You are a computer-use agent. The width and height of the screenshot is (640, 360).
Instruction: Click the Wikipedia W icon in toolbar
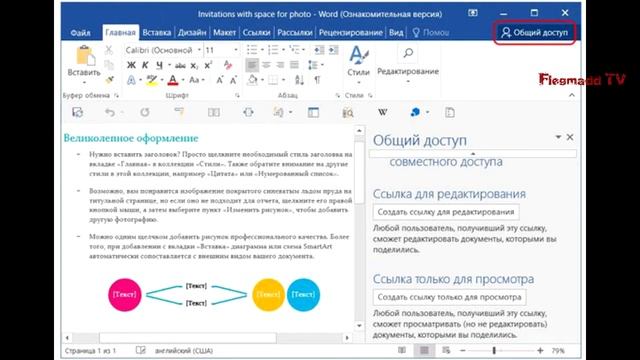[x=382, y=112]
